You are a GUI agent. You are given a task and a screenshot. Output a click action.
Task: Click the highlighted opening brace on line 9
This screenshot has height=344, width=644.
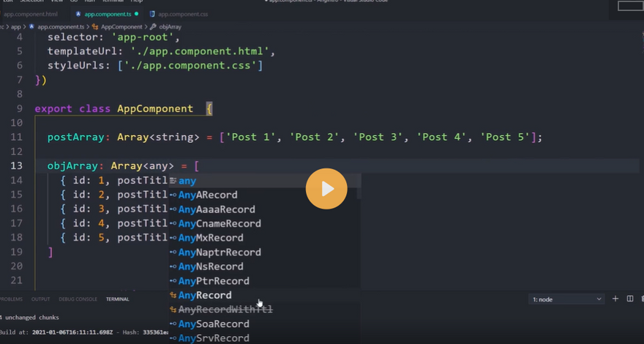(x=209, y=109)
